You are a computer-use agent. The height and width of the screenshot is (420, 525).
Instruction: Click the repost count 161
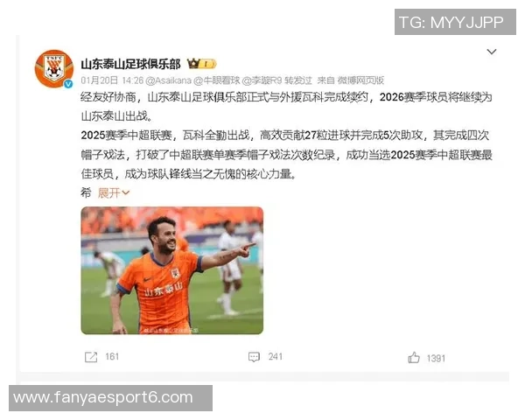(x=112, y=357)
